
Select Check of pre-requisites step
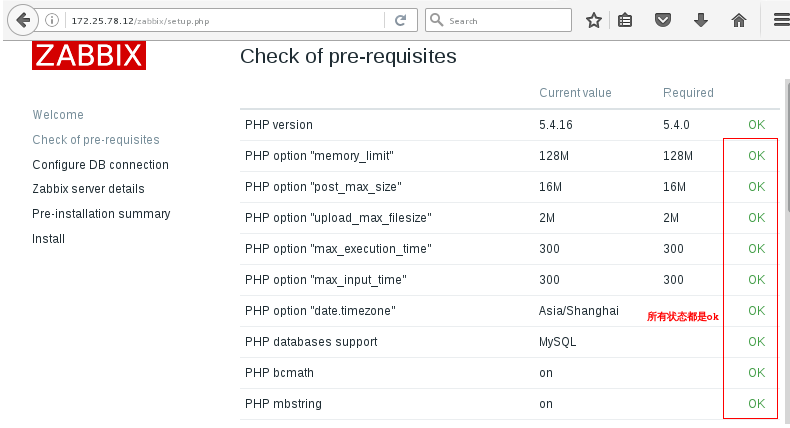tap(96, 140)
